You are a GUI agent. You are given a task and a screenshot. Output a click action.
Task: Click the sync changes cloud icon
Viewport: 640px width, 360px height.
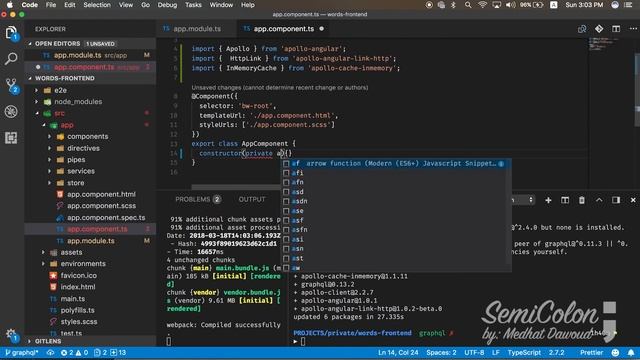pos(50,353)
